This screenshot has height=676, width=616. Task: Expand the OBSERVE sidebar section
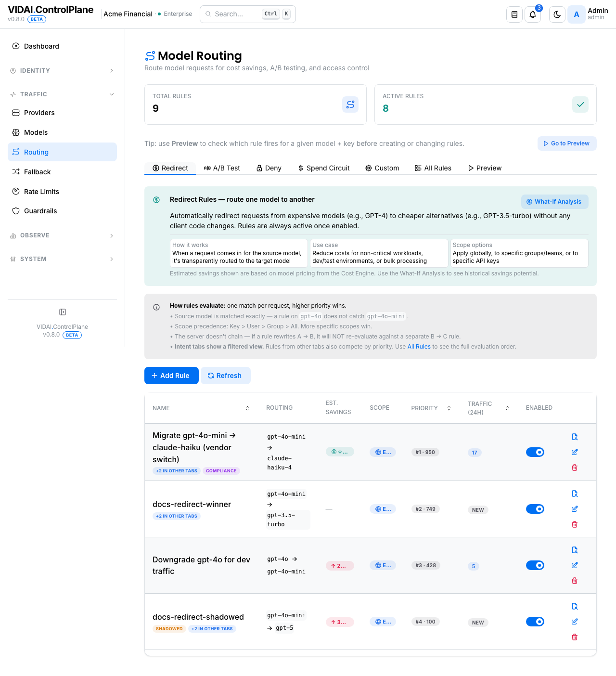click(x=62, y=235)
